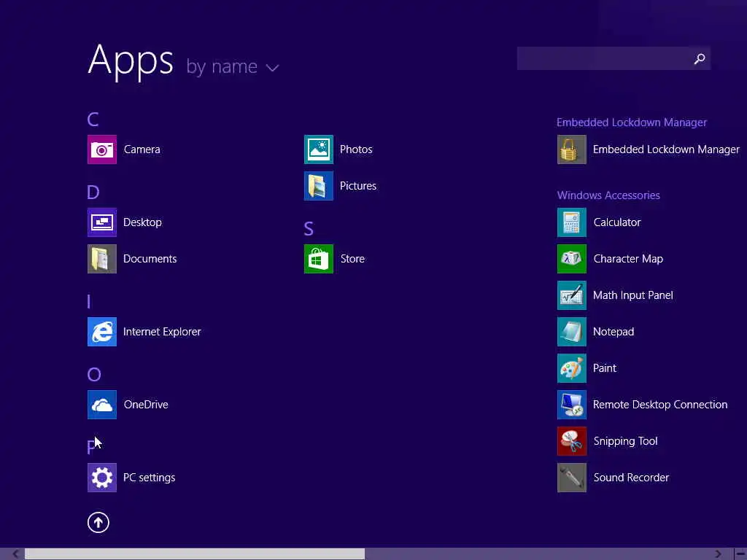This screenshot has height=560, width=747.
Task: Click the 'Notepad' text label
Action: (x=614, y=332)
